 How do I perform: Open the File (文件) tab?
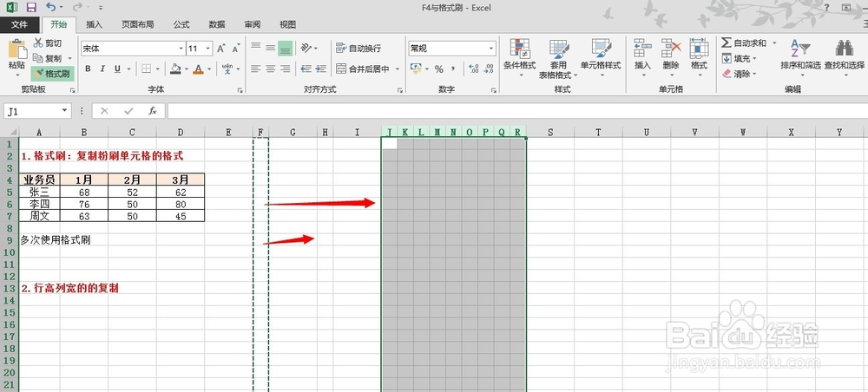[x=19, y=24]
